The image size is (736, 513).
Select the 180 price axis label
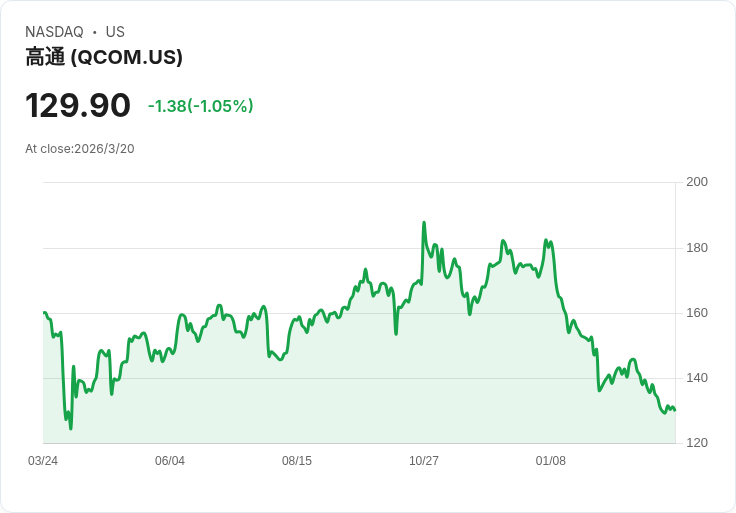coord(697,248)
